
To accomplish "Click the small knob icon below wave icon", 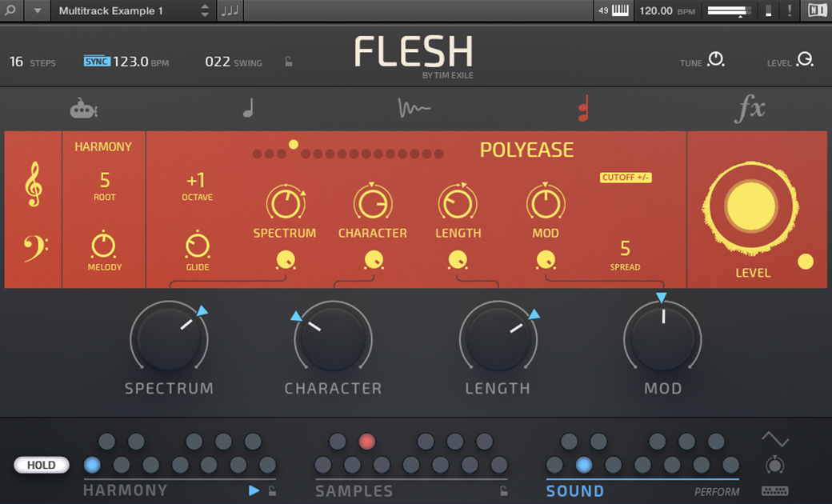I will tap(774, 465).
